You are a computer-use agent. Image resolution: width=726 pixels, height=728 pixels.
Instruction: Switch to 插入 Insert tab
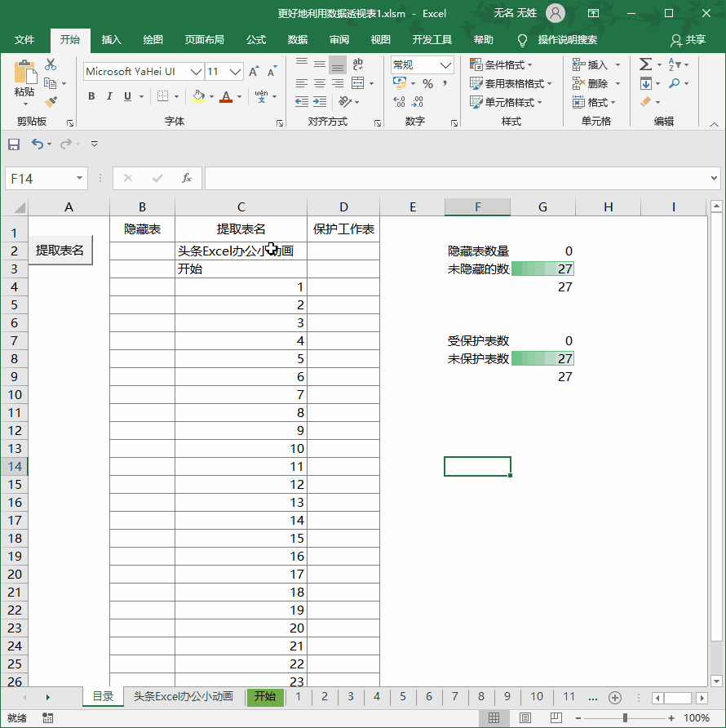pos(112,39)
